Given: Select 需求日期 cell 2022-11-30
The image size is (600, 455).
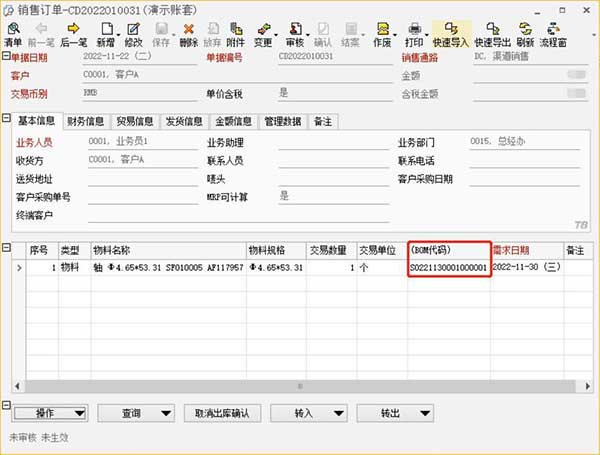Looking at the screenshot, I should (527, 267).
